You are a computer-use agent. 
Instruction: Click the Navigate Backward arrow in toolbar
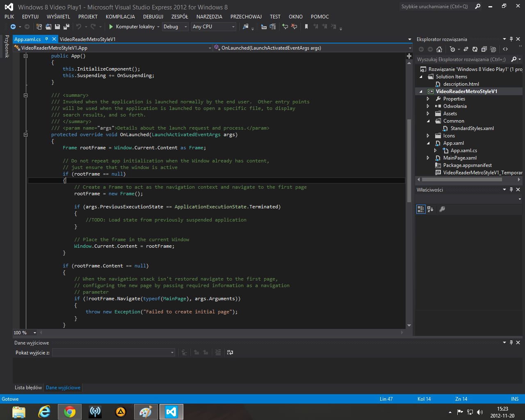tap(13, 27)
